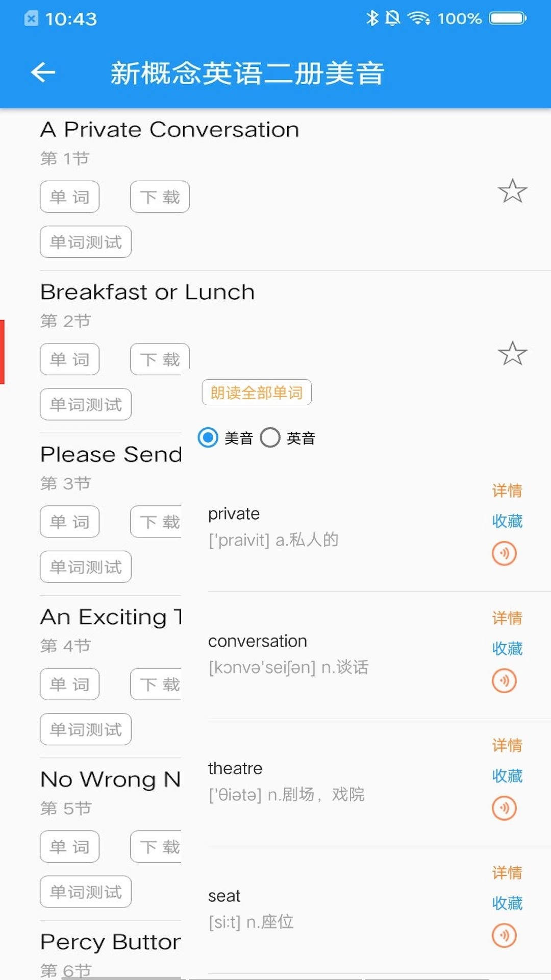Tap the back arrow in header
The image size is (551, 980).
pyautogui.click(x=43, y=72)
